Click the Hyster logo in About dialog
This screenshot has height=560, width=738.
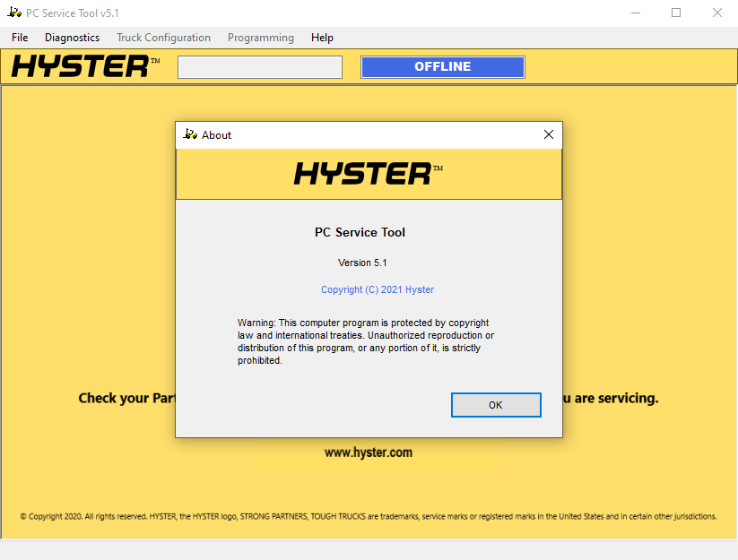click(x=369, y=174)
